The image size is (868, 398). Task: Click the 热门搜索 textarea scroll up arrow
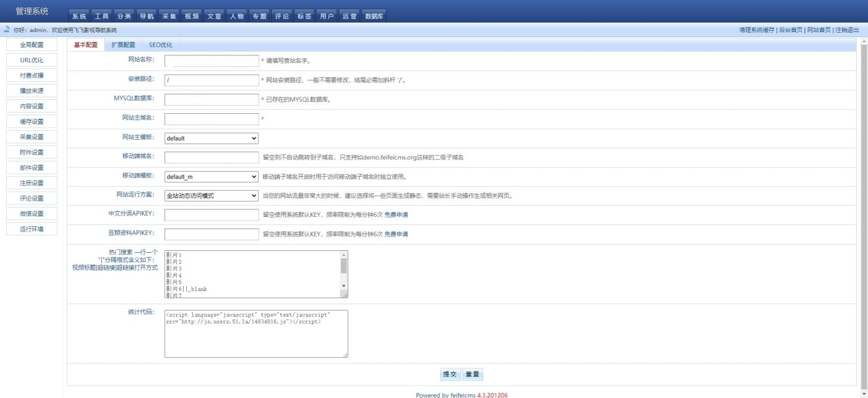pyautogui.click(x=343, y=255)
